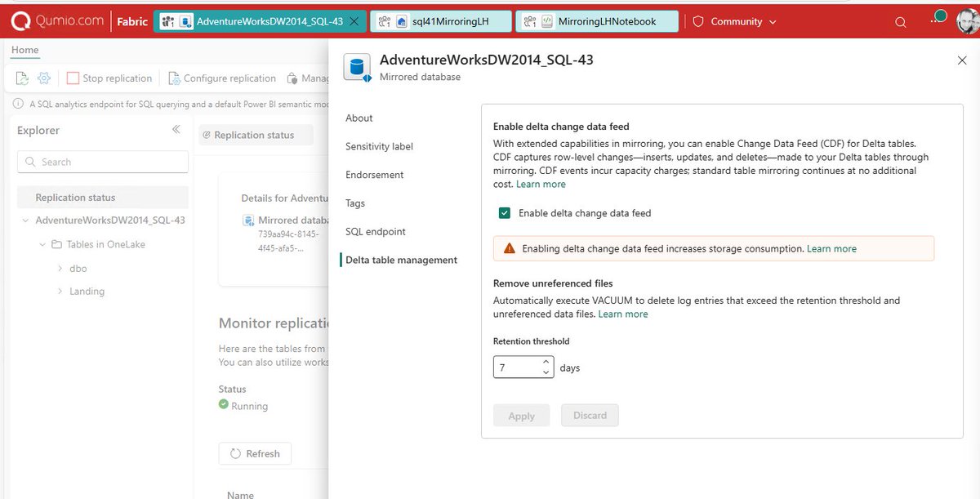Click the green notification dot in header
The image size is (980, 499).
coord(941,16)
